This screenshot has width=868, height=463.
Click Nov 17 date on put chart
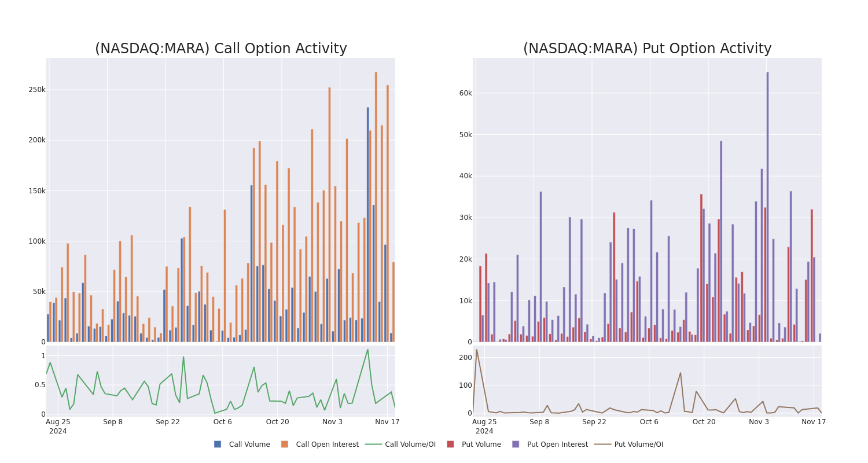pos(814,422)
